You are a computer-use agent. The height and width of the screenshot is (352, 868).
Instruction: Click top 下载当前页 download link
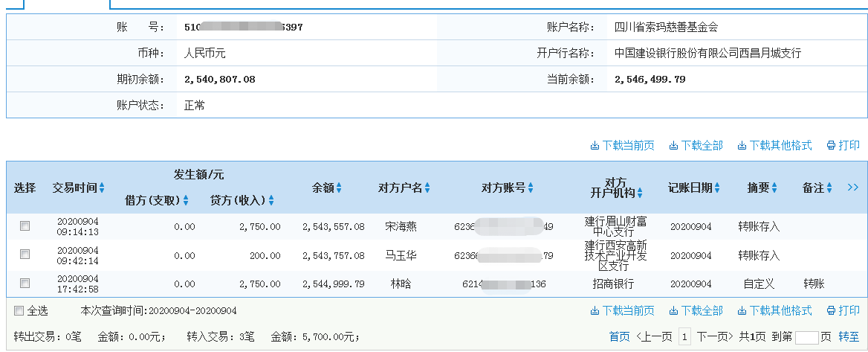tap(622, 145)
